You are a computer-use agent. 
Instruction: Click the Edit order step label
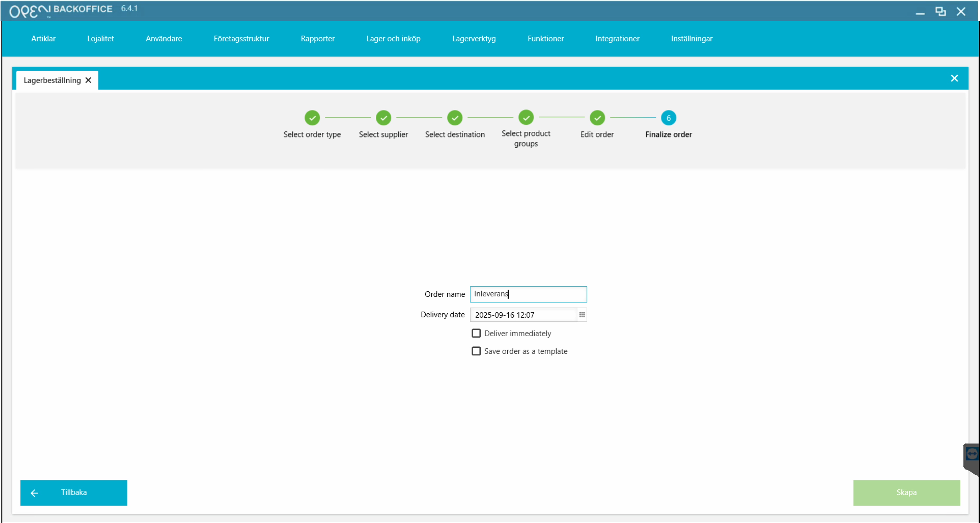597,134
